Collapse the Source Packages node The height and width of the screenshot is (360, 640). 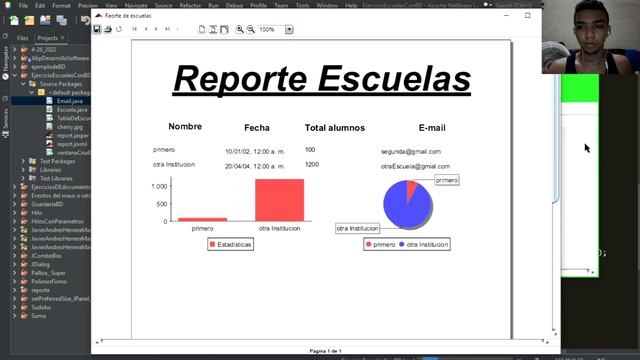point(23,84)
